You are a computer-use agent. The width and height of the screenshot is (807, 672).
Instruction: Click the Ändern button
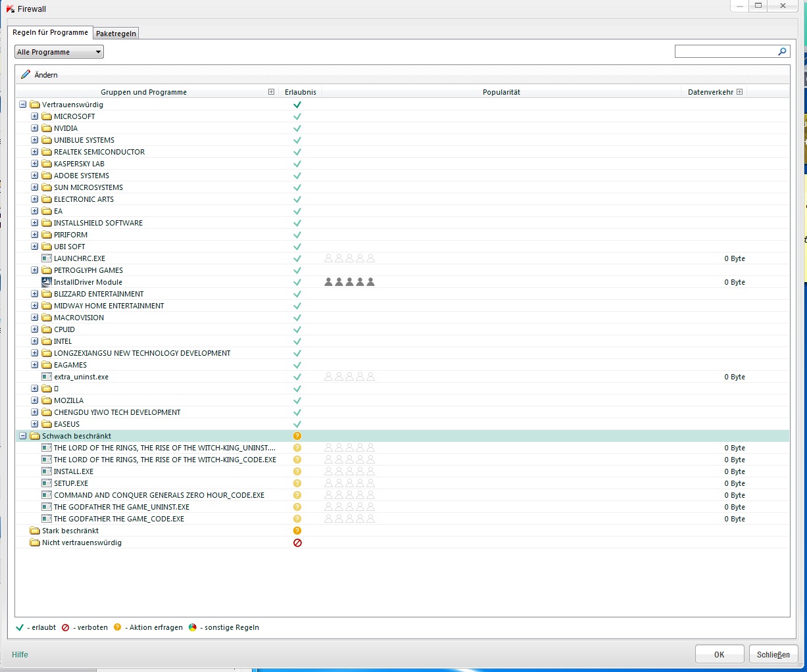pyautogui.click(x=39, y=75)
